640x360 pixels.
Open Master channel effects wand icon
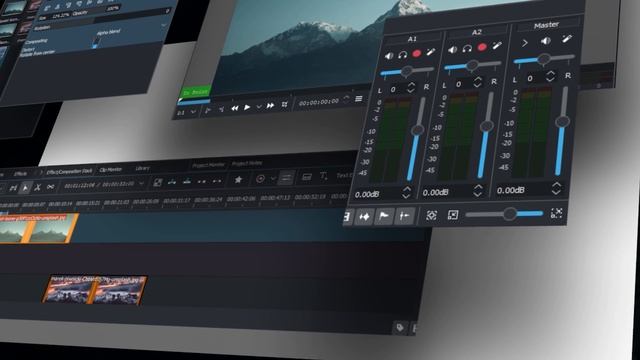click(x=567, y=39)
